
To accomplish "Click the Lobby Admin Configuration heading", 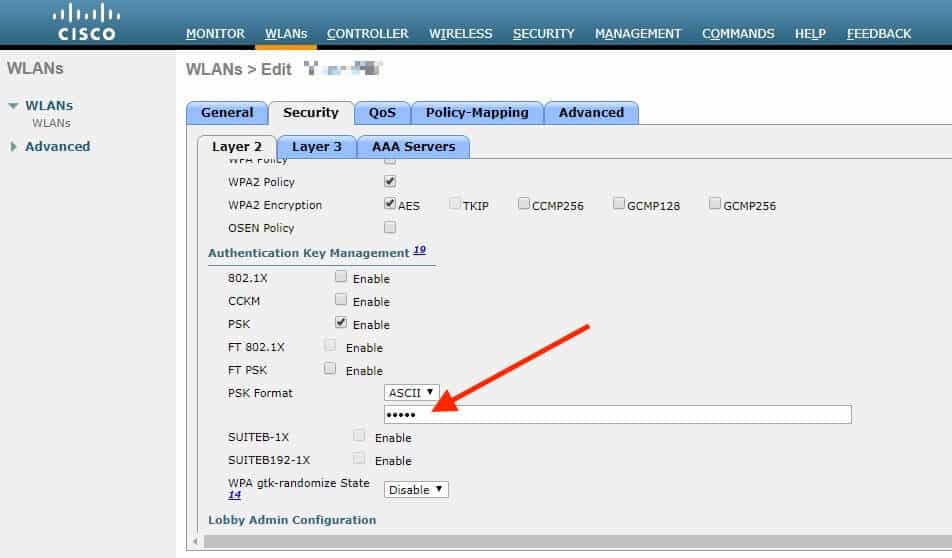I will pyautogui.click(x=292, y=520).
